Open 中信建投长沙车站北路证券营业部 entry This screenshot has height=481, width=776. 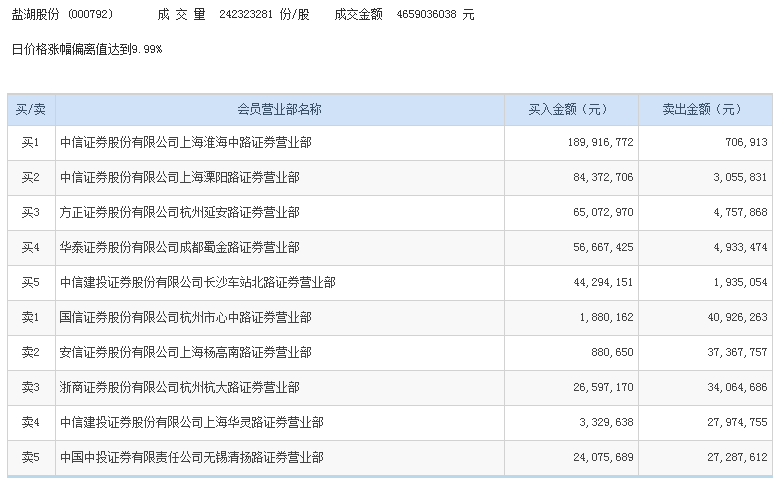pyautogui.click(x=197, y=283)
